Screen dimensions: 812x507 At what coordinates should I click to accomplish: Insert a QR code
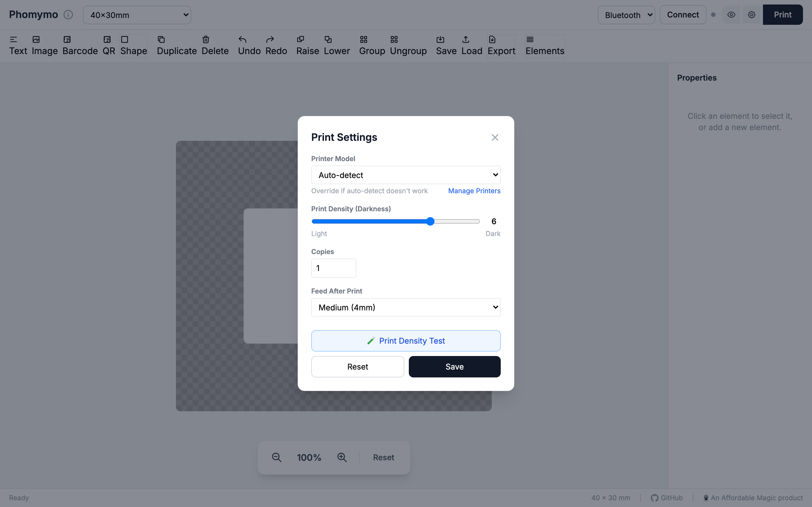coord(108,46)
